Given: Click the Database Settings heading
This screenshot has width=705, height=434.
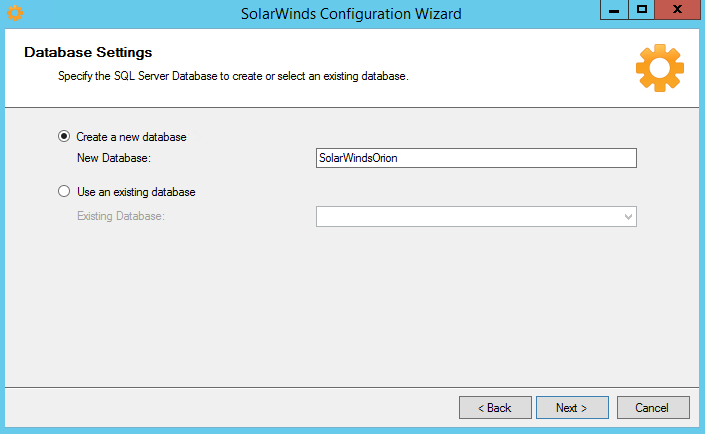Looking at the screenshot, I should [x=88, y=52].
